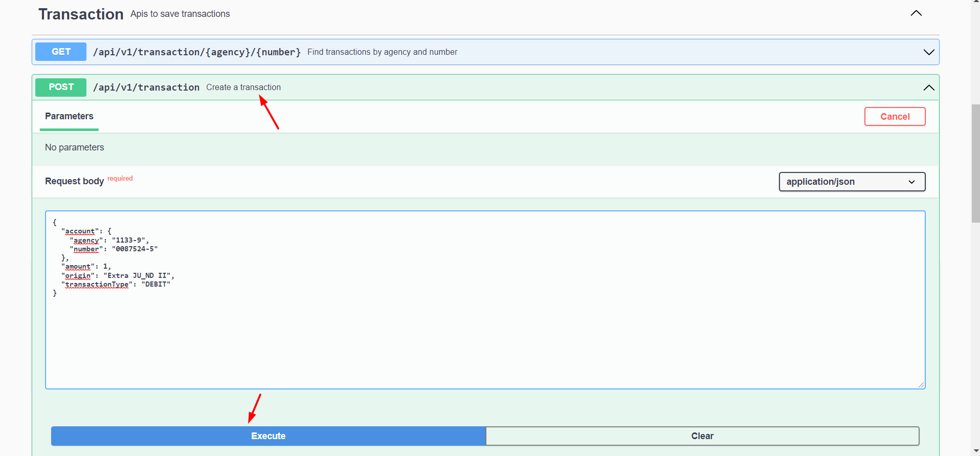Click the 'Create a transaction' description
980x456 pixels.
243,88
